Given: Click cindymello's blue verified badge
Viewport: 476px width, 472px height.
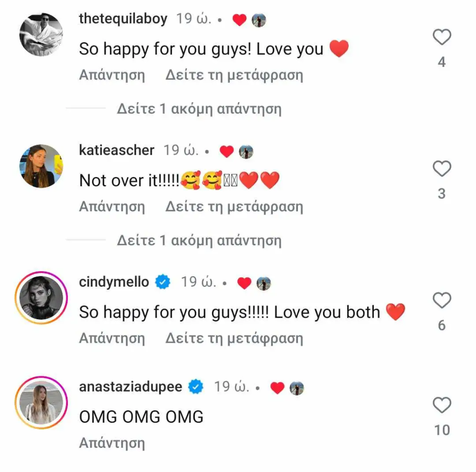Looking at the screenshot, I should pos(163,282).
